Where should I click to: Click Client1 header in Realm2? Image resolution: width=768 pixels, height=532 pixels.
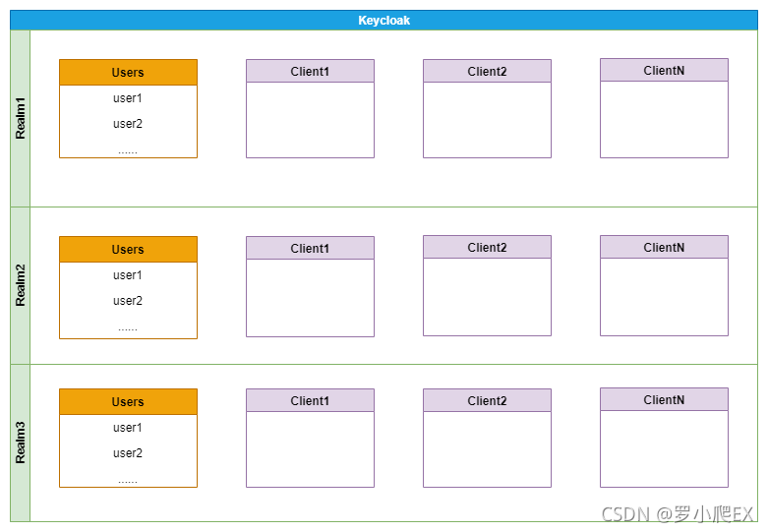tap(310, 248)
